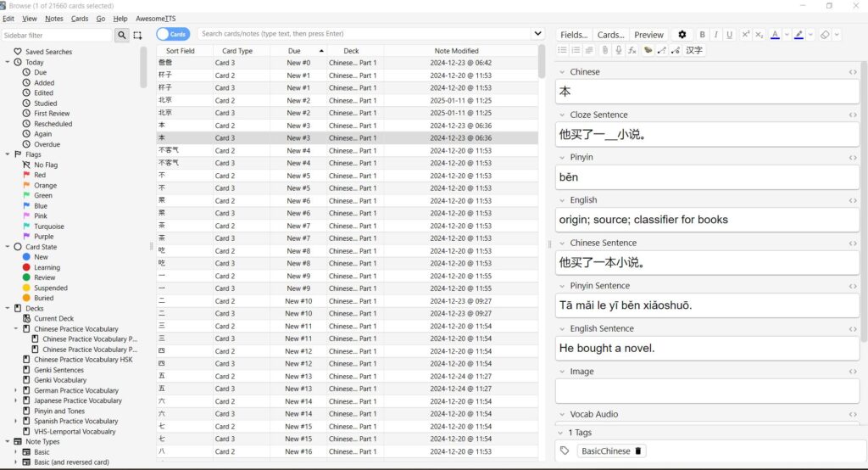This screenshot has height=470, width=868.
Task: Apply underline formatting
Action: click(x=729, y=35)
